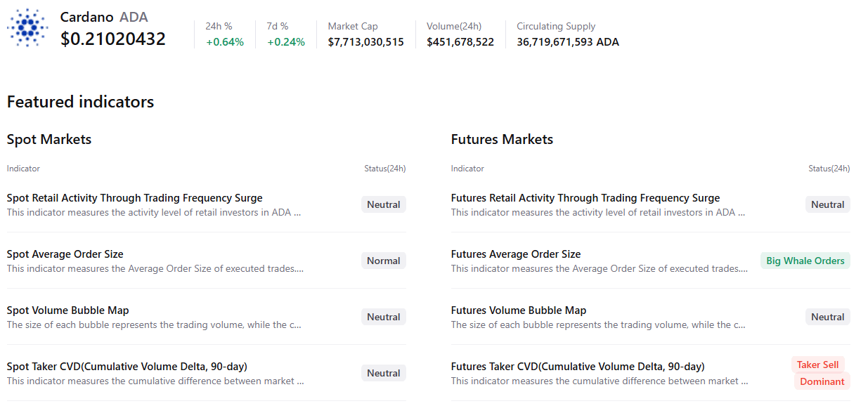
Task: Click the Cardano ADA coin name
Action: pos(104,17)
